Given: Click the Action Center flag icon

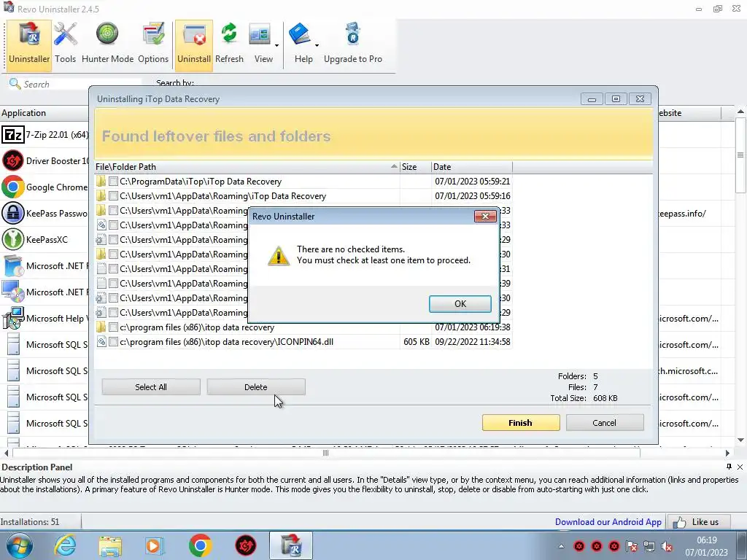Looking at the screenshot, I should coord(632,546).
